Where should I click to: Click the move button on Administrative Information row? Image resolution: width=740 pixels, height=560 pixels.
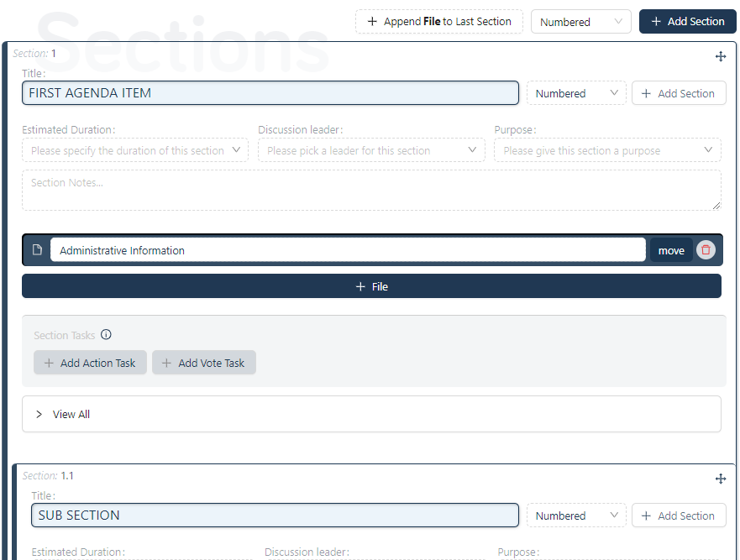coord(671,249)
